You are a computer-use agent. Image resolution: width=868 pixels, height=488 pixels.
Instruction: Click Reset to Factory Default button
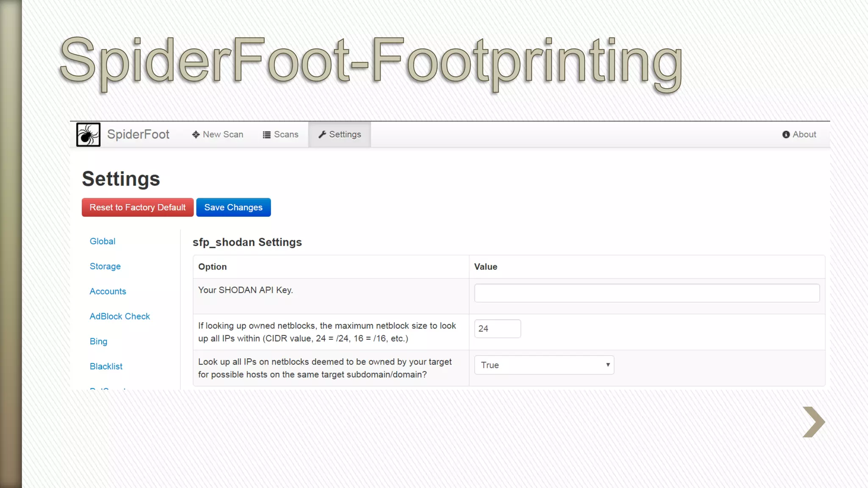pyautogui.click(x=137, y=208)
